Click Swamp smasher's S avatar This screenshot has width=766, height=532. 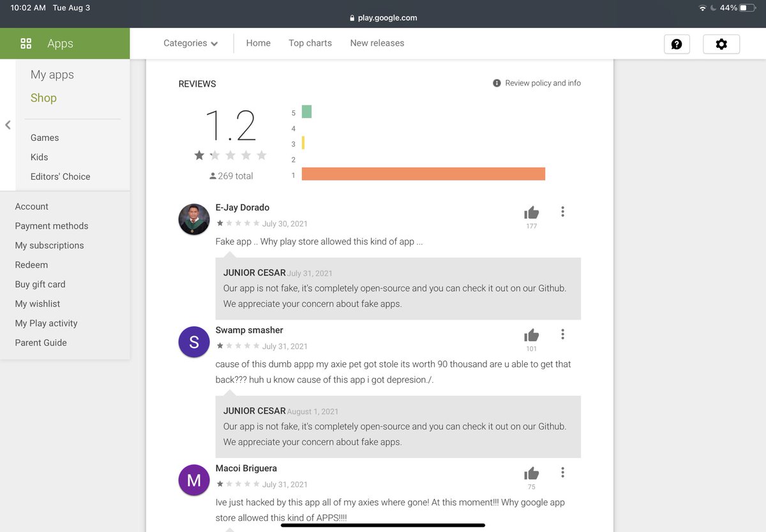coord(194,342)
